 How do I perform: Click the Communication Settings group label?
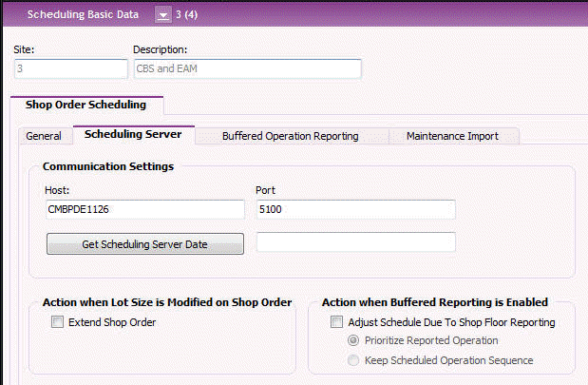[108, 166]
